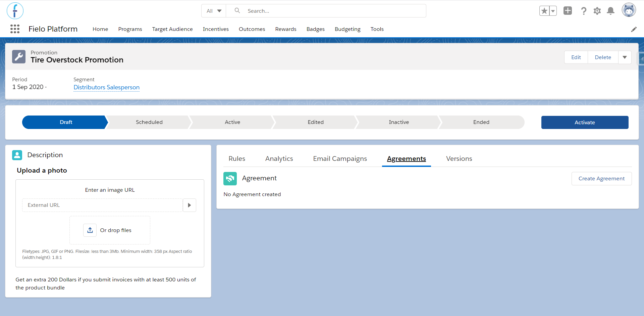Image resolution: width=644 pixels, height=316 pixels.
Task: Click the Description panel person icon
Action: tap(17, 155)
